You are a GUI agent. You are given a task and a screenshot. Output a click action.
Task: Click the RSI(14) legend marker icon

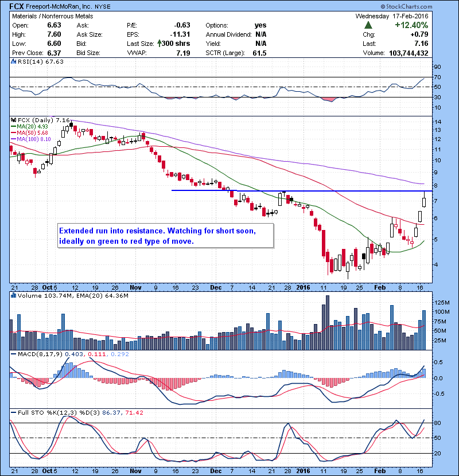pyautogui.click(x=14, y=62)
